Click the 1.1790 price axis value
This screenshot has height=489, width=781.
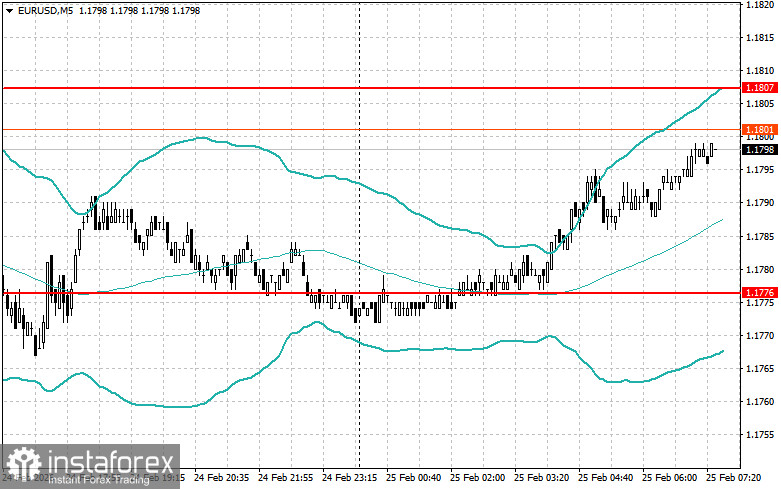(x=760, y=203)
